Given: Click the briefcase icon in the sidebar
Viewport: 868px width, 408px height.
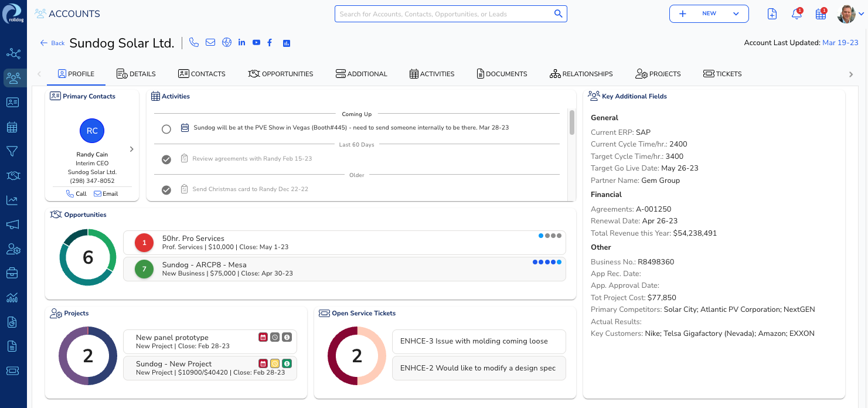Looking at the screenshot, I should pos(13,273).
